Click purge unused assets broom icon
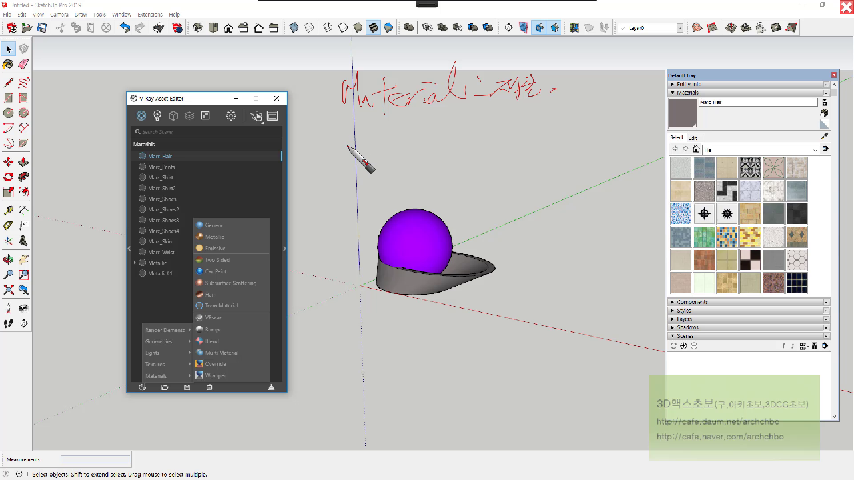The height and width of the screenshot is (480, 854). click(x=271, y=387)
